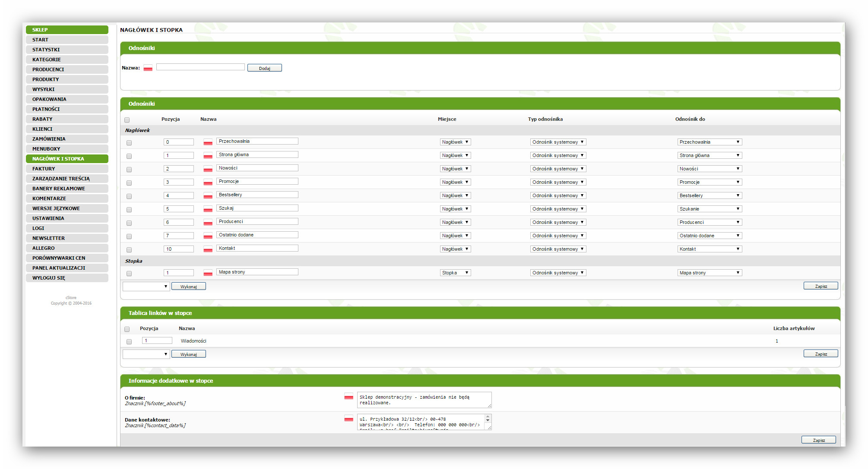Expand Odnośnik do dropdown showing Szukanie

[709, 209]
